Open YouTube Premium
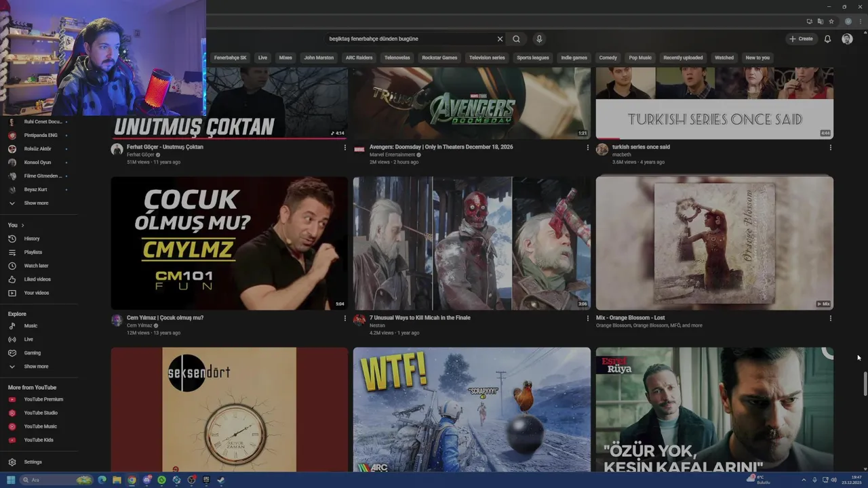Viewport: 868px width, 488px height. [x=43, y=399]
